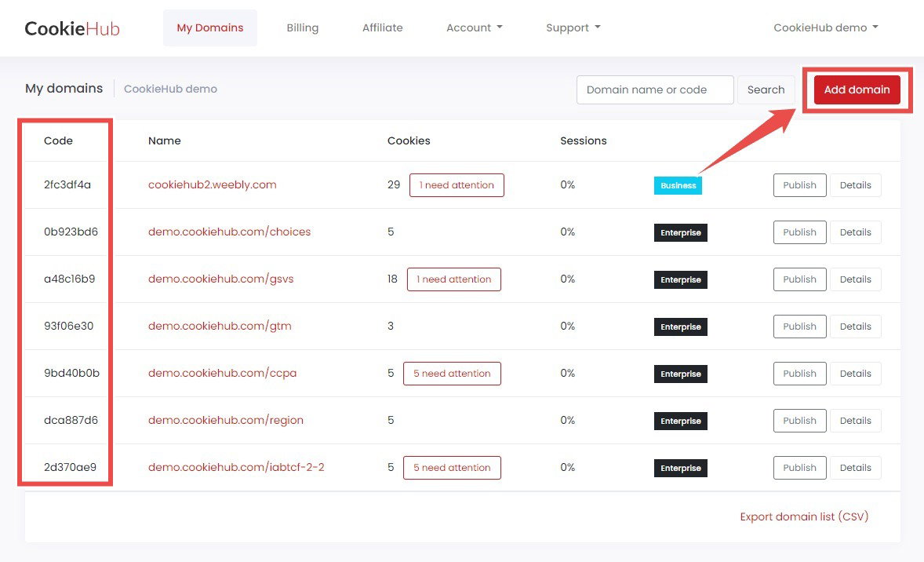Click the Sessions column header

[x=584, y=140]
